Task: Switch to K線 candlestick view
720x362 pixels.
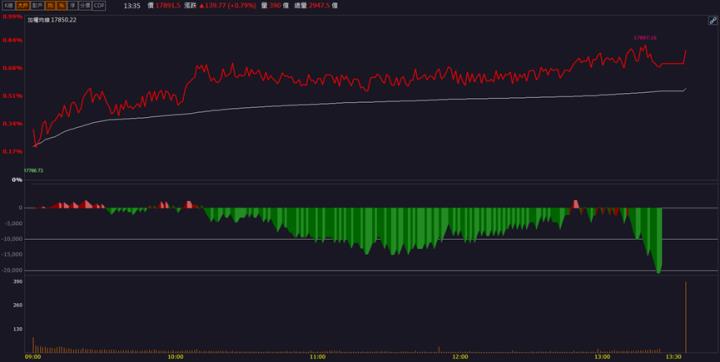Action: (x=9, y=6)
